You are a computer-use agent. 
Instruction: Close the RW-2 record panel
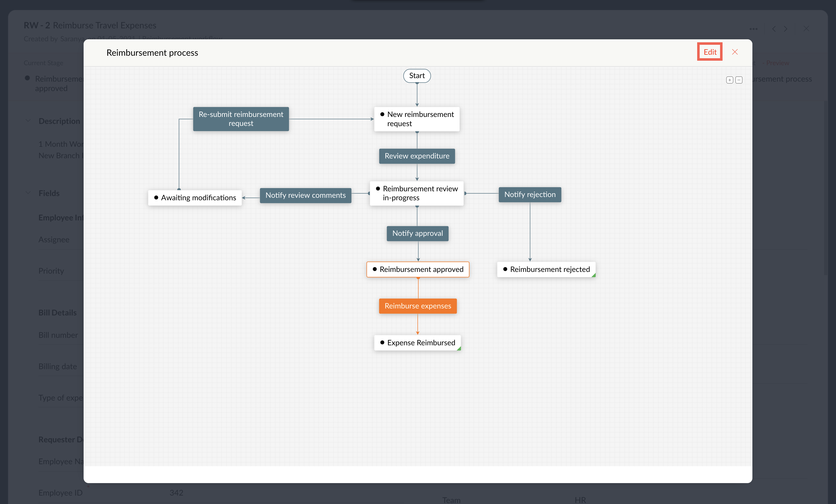[x=806, y=29]
